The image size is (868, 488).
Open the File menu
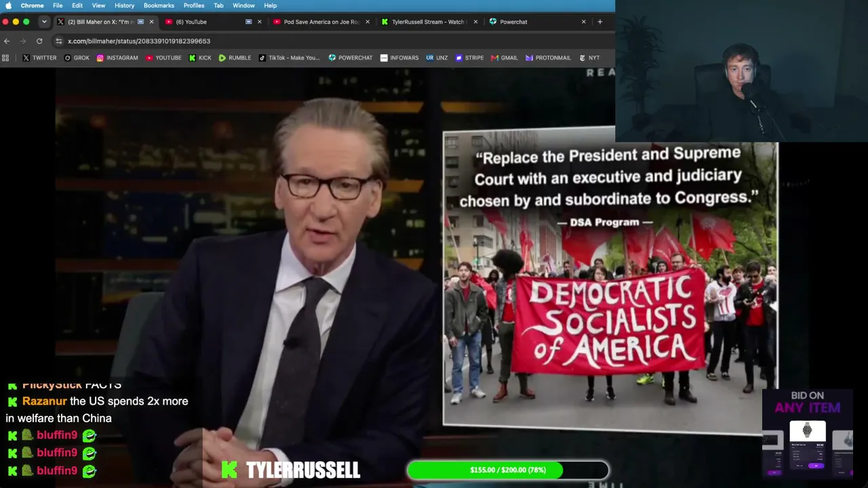58,5
